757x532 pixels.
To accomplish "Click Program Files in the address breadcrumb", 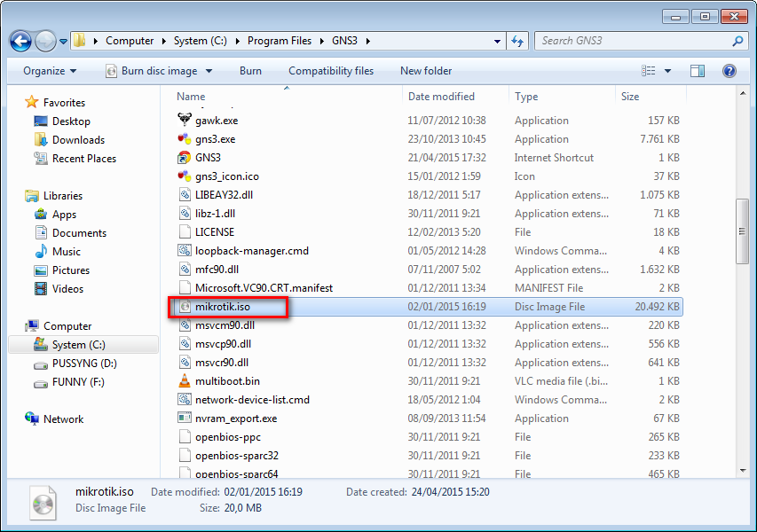I will (280, 41).
